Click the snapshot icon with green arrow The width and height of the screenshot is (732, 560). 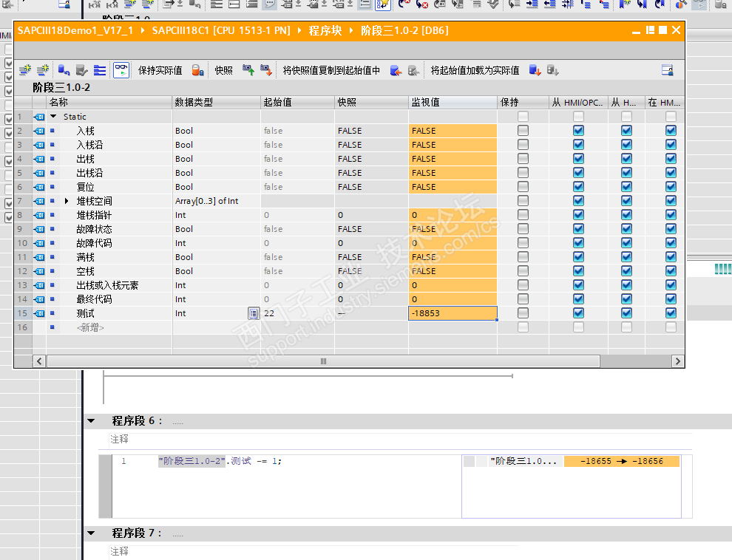[x=248, y=70]
